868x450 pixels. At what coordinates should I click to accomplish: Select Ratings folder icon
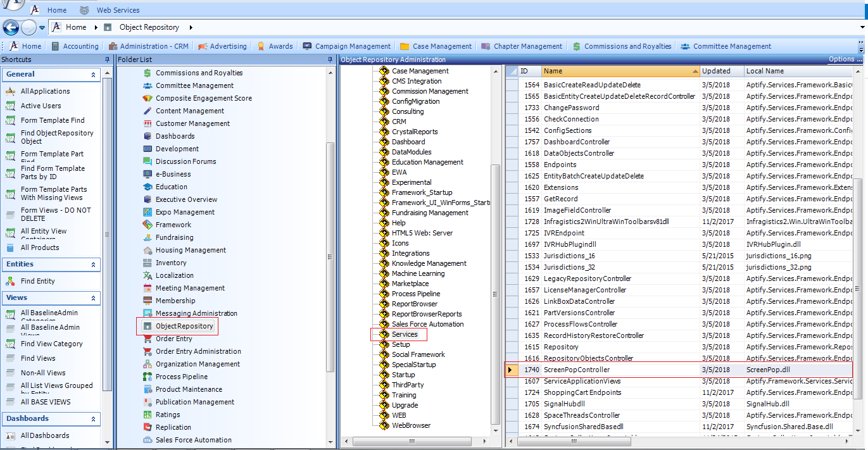(x=148, y=415)
